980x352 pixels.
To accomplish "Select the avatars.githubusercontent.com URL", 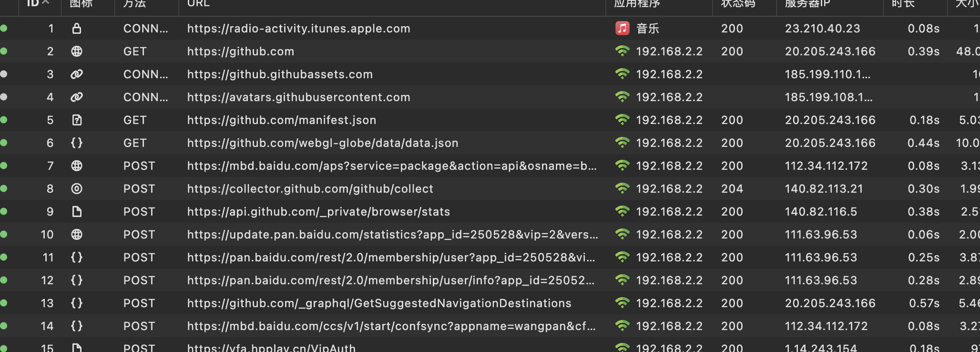I will [x=299, y=97].
